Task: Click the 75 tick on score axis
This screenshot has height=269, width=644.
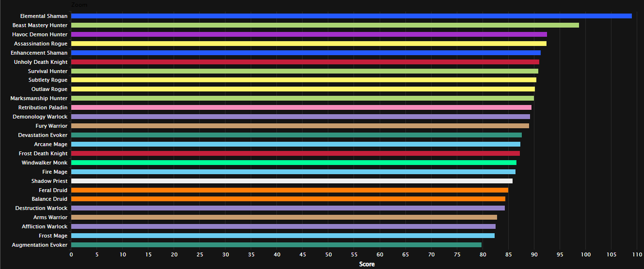Action: [x=457, y=255]
